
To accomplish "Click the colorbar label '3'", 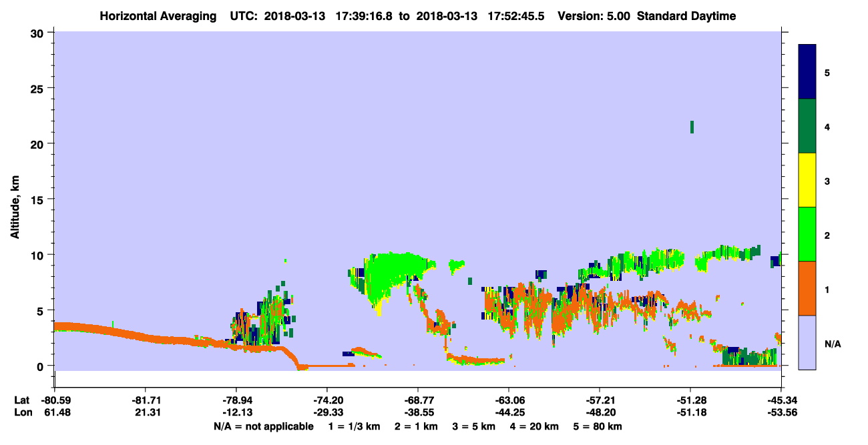I will pos(827,180).
